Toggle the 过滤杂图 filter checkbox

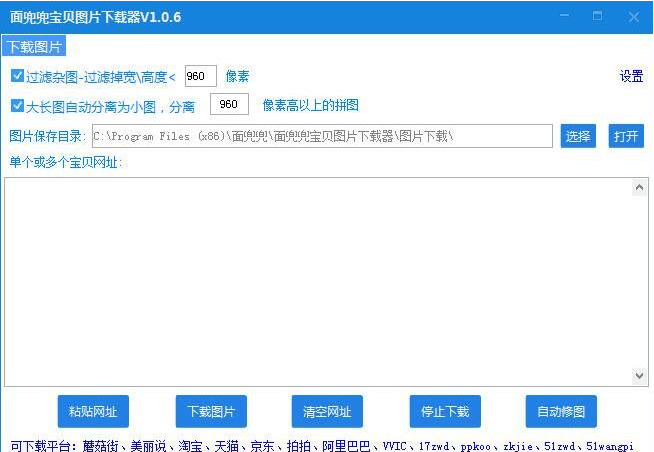click(18, 76)
